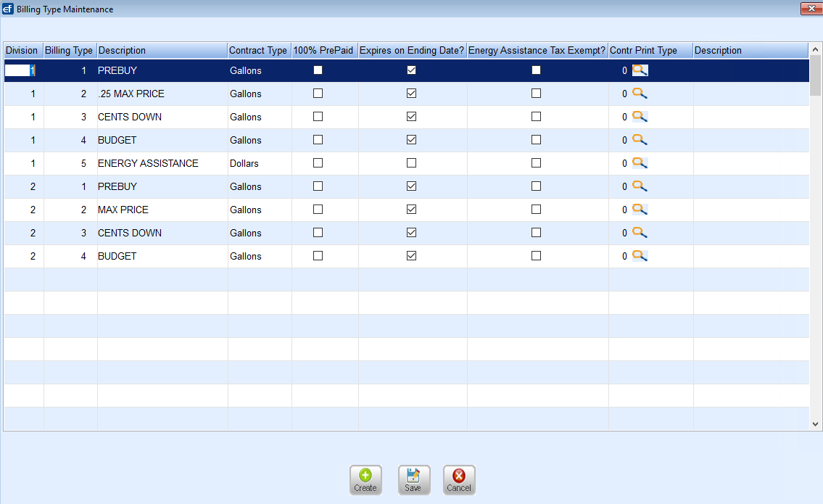
Task: Click the vertical scrollbar thumb
Action: coord(815,75)
